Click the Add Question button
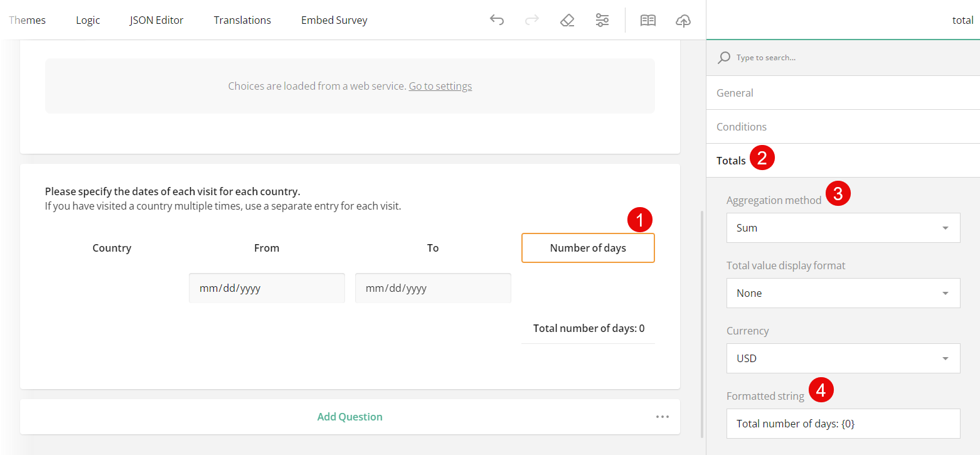Screen dimensions: 980x455 coord(349,417)
